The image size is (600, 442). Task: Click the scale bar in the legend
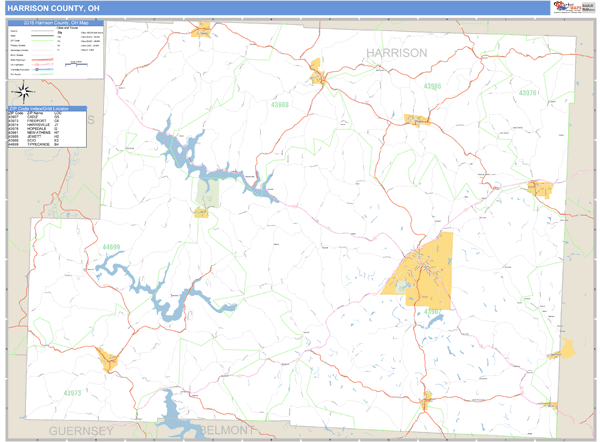tap(73, 65)
